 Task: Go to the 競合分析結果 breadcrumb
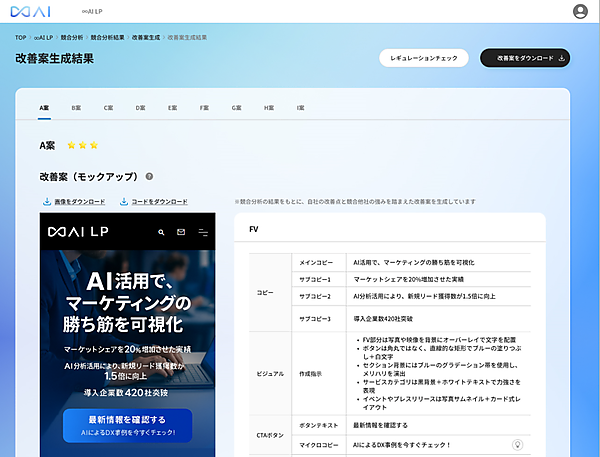(108, 38)
